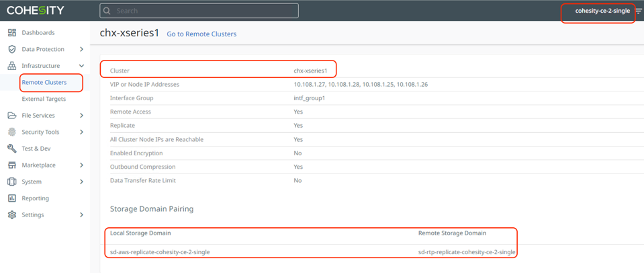The image size is (644, 273).
Task: Expand the File Services chevron
Action: pyautogui.click(x=81, y=116)
